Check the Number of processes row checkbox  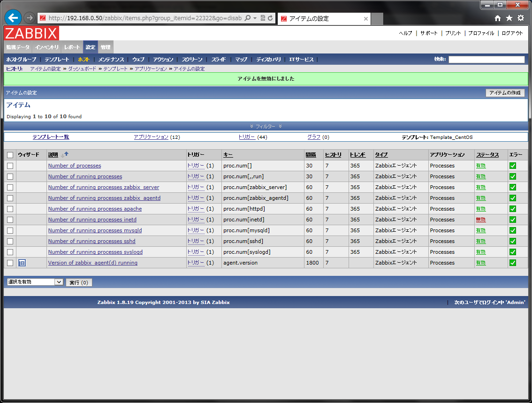tap(10, 166)
